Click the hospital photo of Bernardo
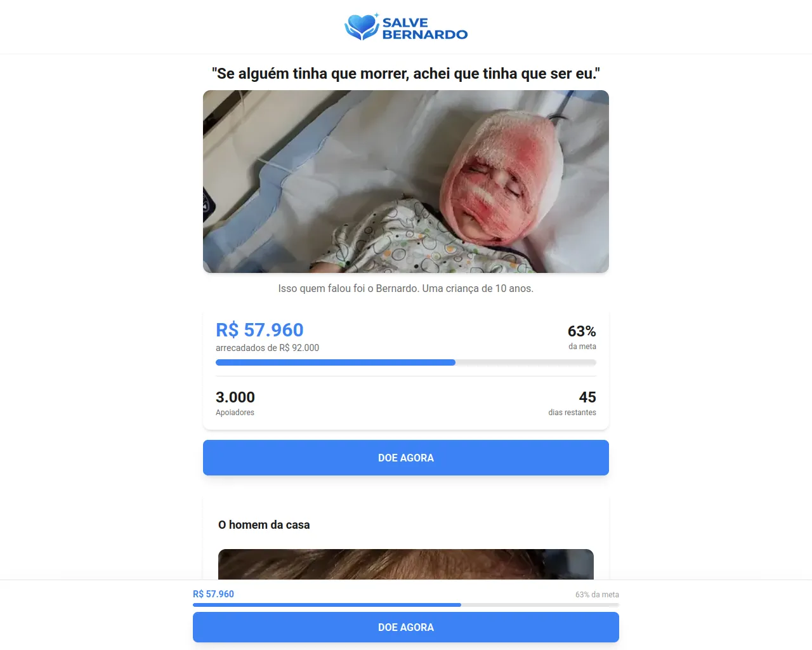 coord(406,182)
